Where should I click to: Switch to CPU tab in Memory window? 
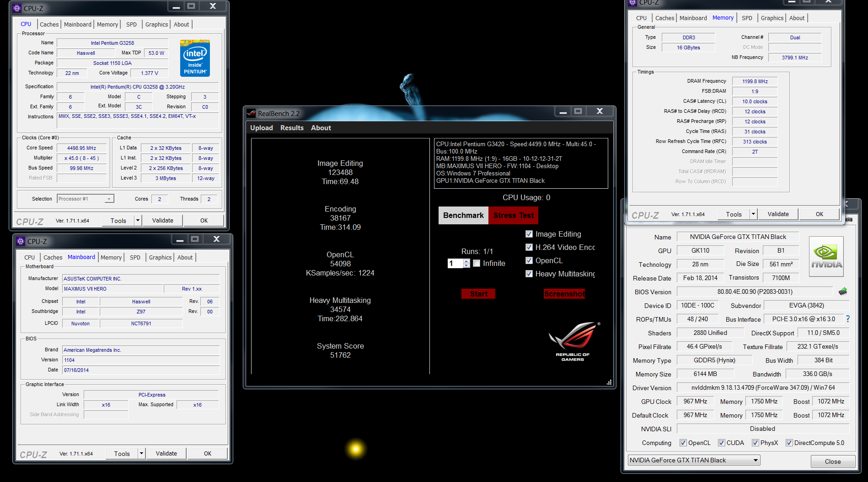click(x=641, y=18)
